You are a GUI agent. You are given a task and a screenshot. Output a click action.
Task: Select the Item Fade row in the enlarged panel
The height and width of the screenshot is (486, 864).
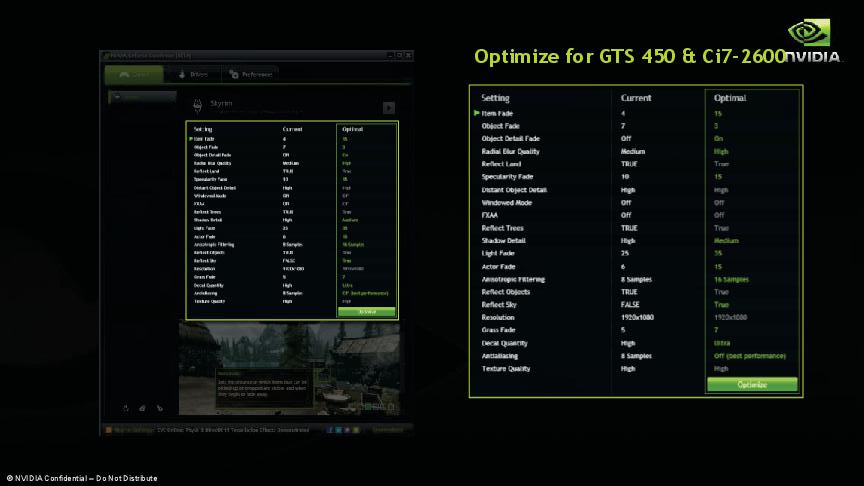tap(636, 113)
